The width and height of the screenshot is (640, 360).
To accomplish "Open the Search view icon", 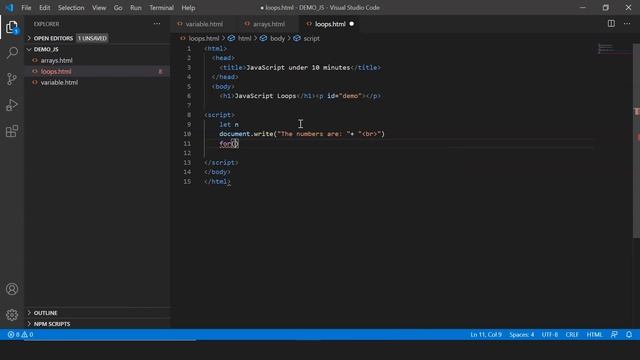I will pyautogui.click(x=12, y=53).
